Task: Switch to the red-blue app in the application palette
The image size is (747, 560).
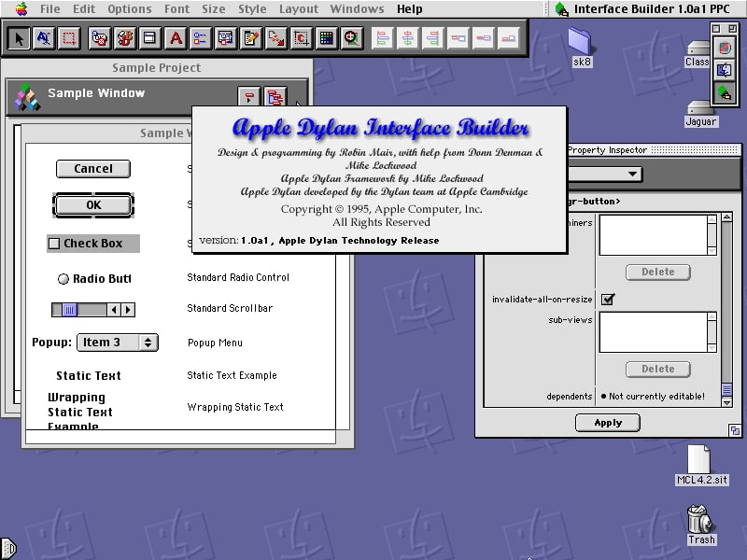Action: pyautogui.click(x=725, y=49)
